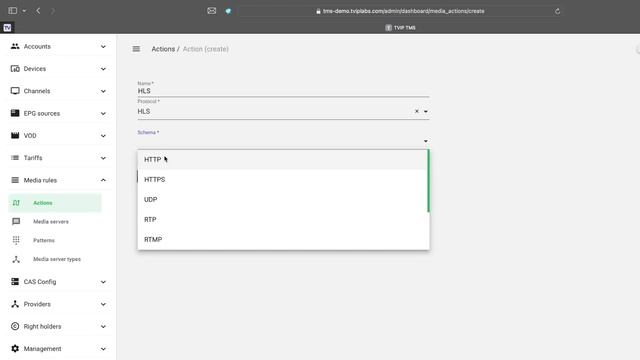Click the browser mail envelope icon

(211, 11)
